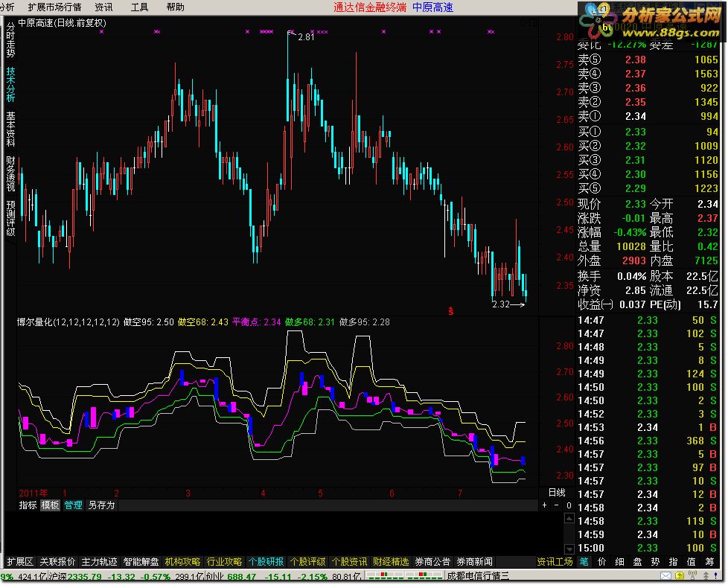Open the 个股研报 bottom tab
This screenshot has height=585, width=728.
(266, 562)
